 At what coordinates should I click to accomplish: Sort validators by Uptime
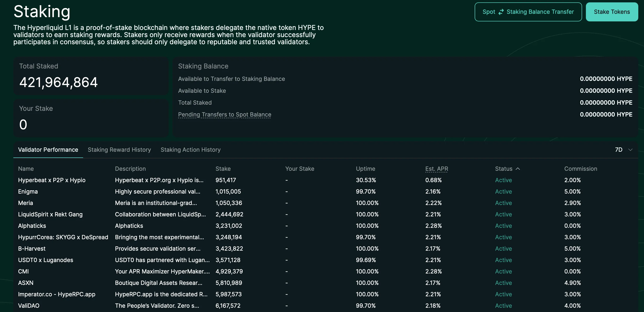pyautogui.click(x=366, y=169)
